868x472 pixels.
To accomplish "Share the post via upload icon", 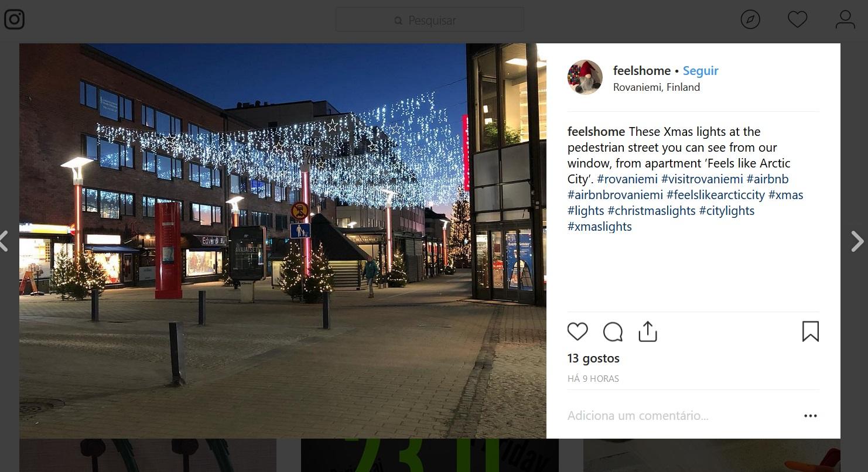I will (x=648, y=331).
